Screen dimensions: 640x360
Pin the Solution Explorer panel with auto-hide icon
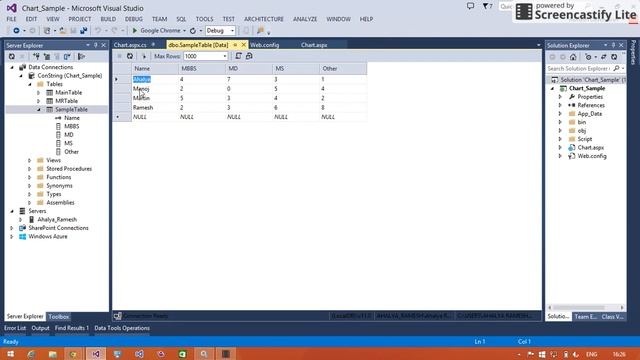click(613, 45)
